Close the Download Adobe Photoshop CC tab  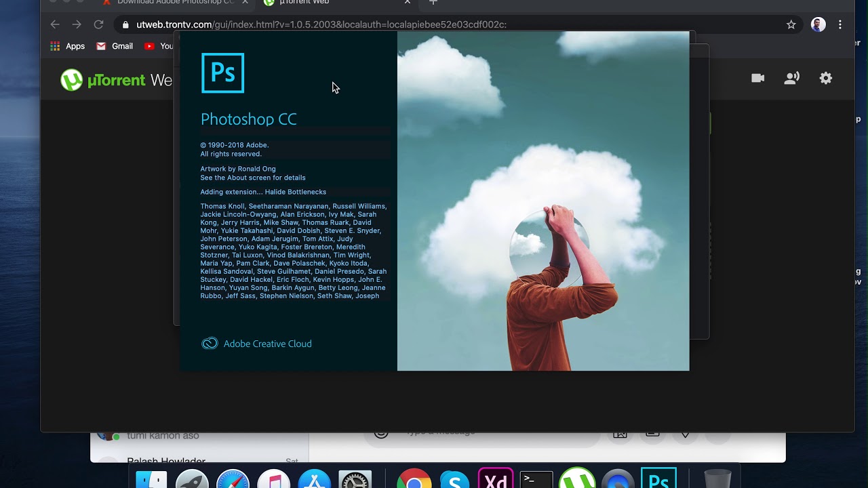point(245,3)
